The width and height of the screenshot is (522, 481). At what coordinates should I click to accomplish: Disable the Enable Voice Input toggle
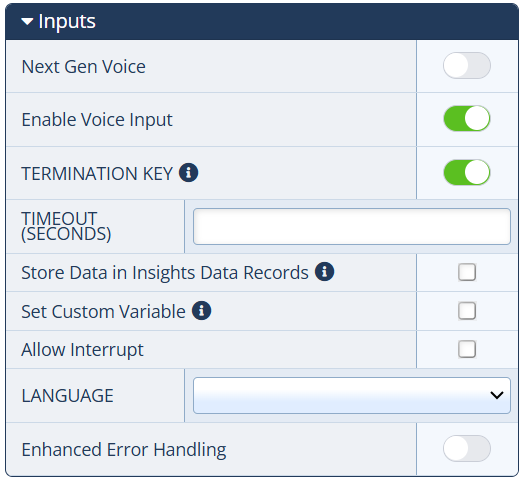tap(466, 118)
